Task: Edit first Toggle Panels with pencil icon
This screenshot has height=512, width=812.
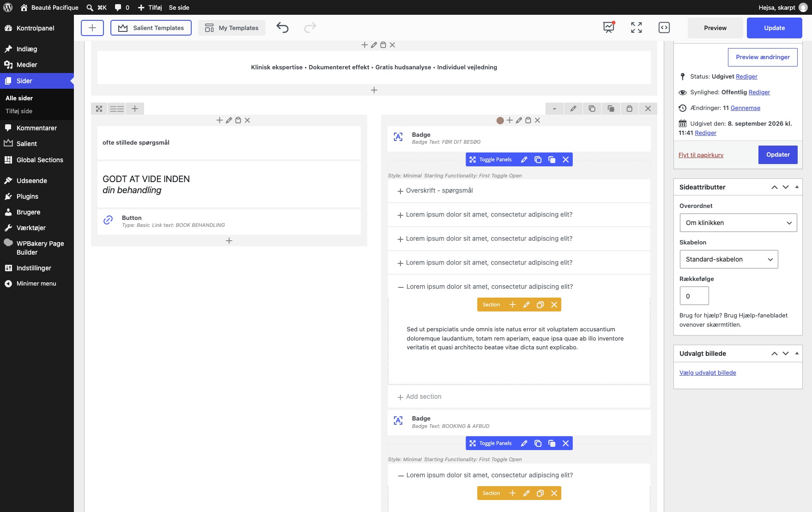Action: (x=524, y=159)
